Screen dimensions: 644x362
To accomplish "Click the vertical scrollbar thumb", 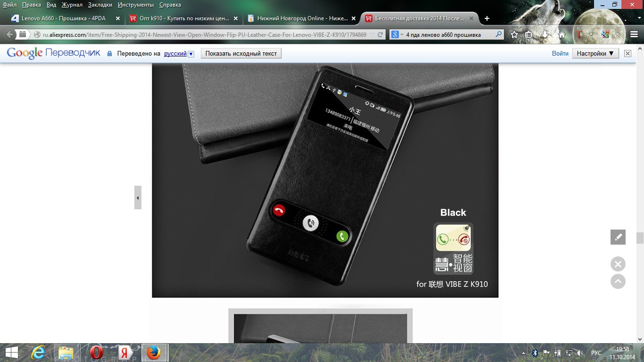I will click(640, 238).
